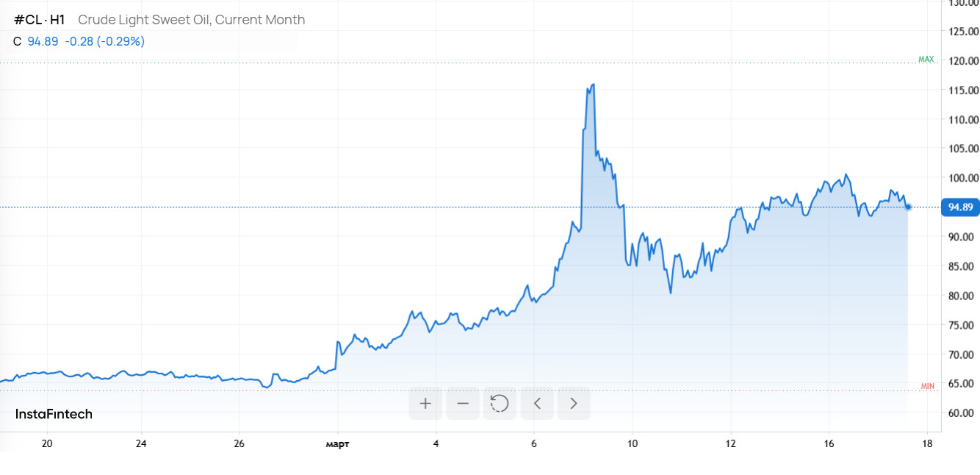The image size is (980, 475).
Task: Click the MAX price line label
Action: coord(926,60)
